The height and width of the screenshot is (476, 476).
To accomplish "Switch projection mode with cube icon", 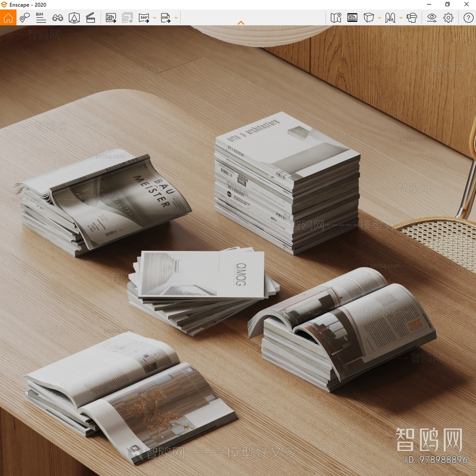I will tap(369, 18).
